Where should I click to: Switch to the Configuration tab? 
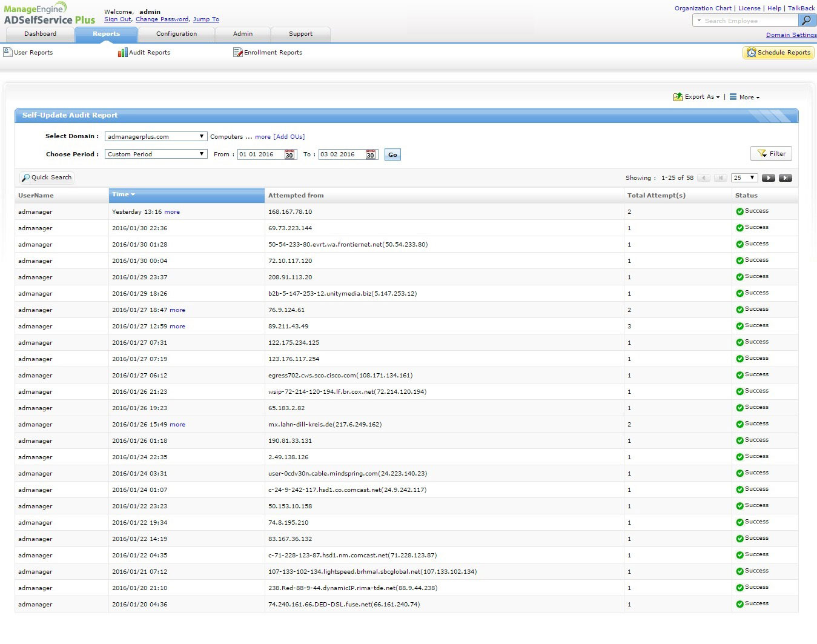click(176, 34)
